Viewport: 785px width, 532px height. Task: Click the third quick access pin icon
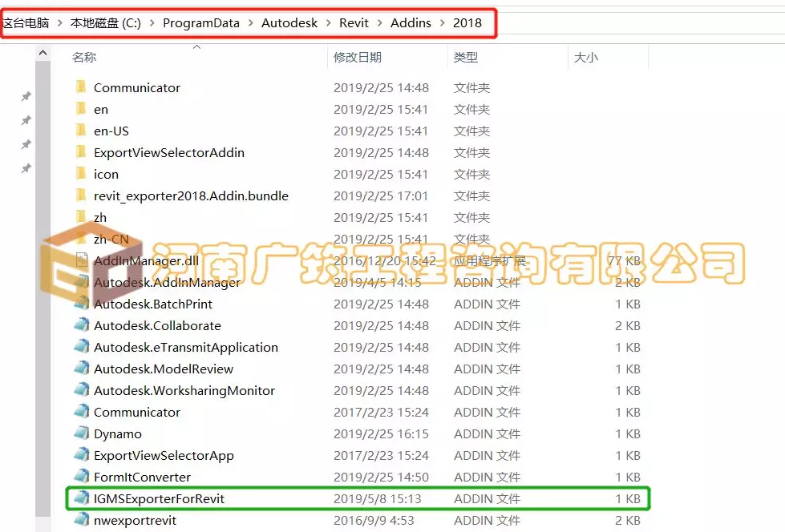click(26, 144)
